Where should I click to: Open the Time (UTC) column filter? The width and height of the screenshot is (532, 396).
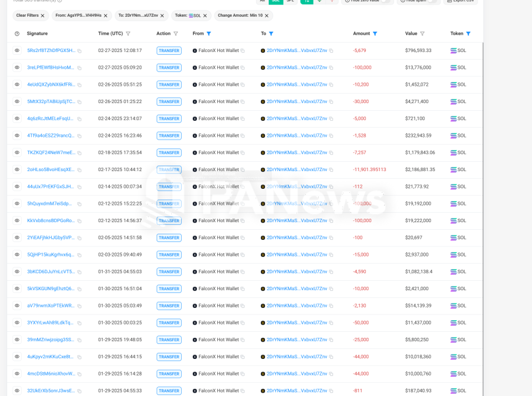(128, 34)
